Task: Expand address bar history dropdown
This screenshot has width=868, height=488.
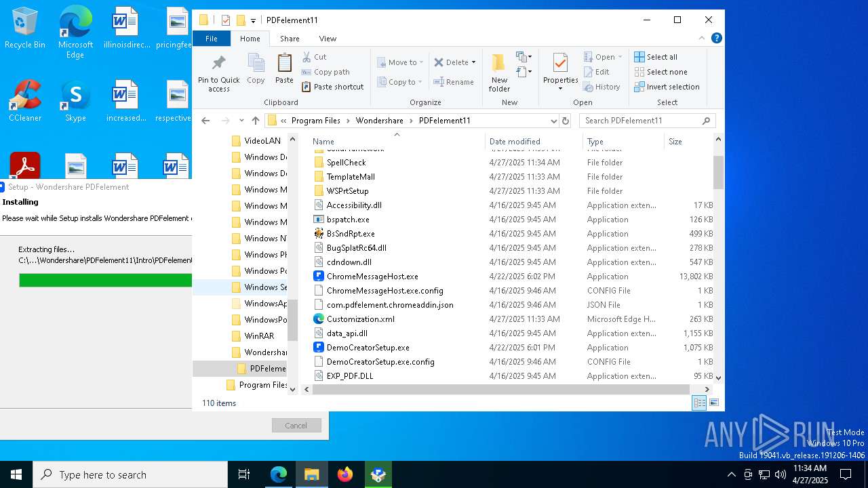Action: [554, 121]
